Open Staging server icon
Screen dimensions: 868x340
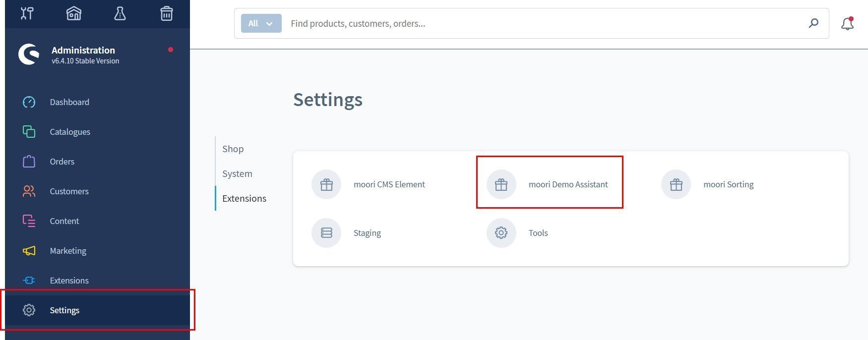tap(326, 233)
